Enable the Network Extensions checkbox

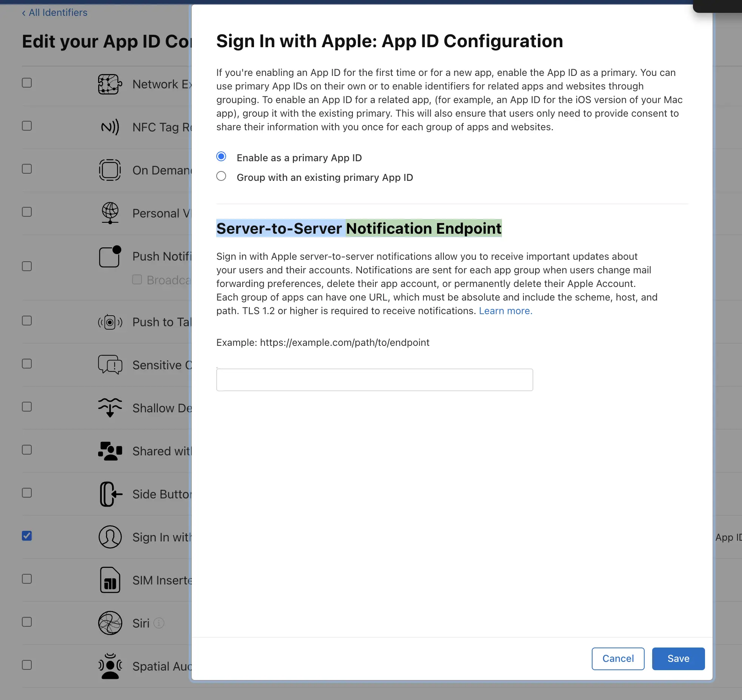click(x=27, y=83)
